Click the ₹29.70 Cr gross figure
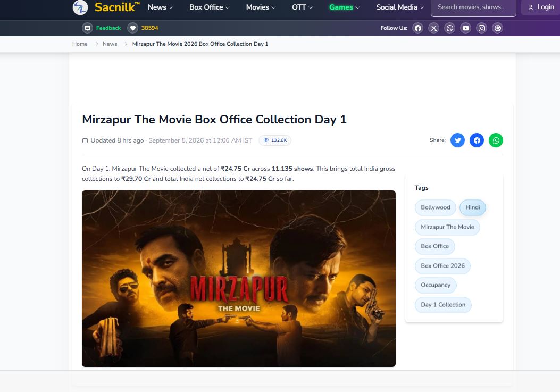This screenshot has width=560, height=392. click(x=136, y=179)
